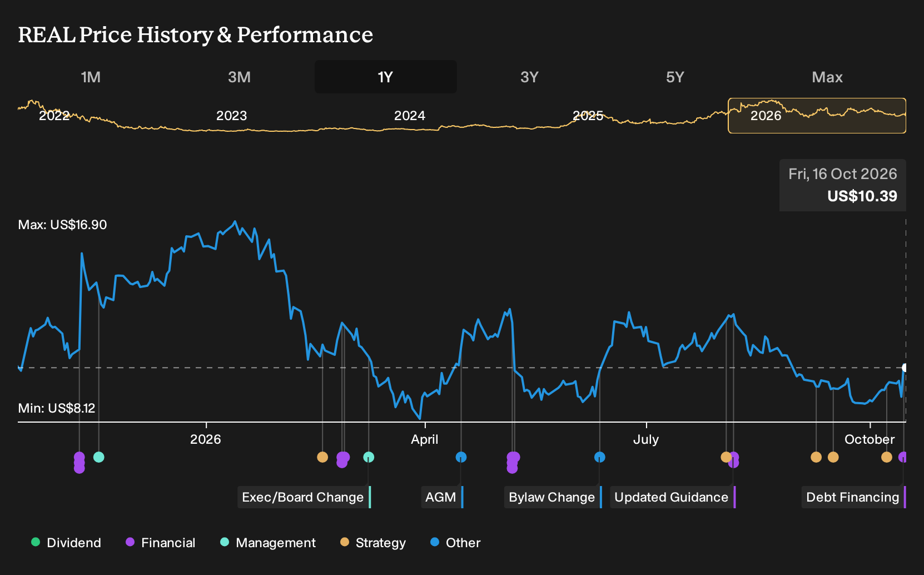
Task: Click the blue marker above Bylaw Change
Action: [599, 457]
